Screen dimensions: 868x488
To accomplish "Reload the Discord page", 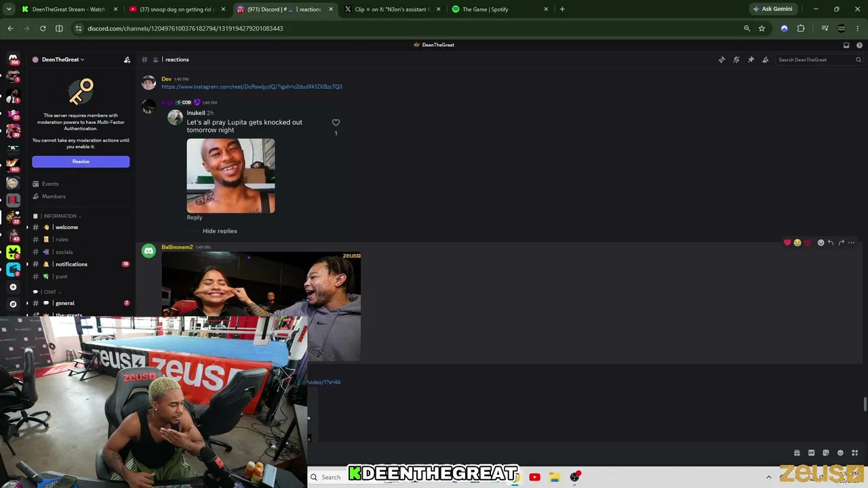I will click(x=43, y=28).
